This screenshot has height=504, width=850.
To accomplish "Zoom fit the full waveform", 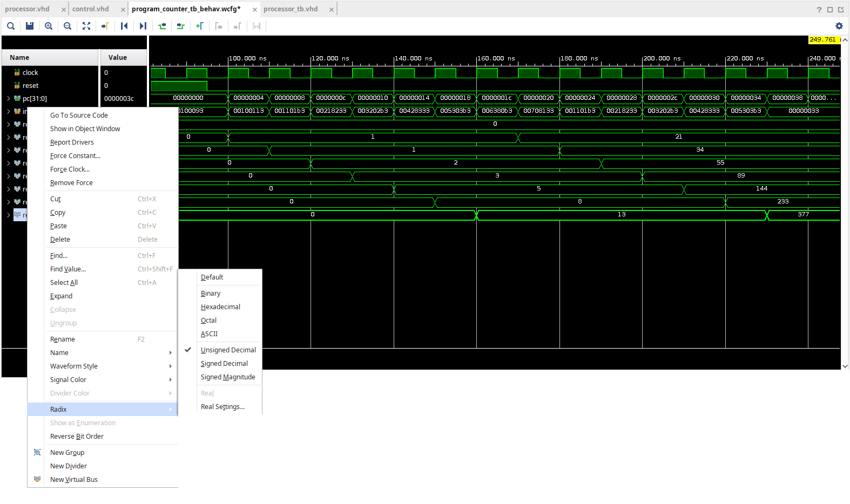I will point(86,26).
